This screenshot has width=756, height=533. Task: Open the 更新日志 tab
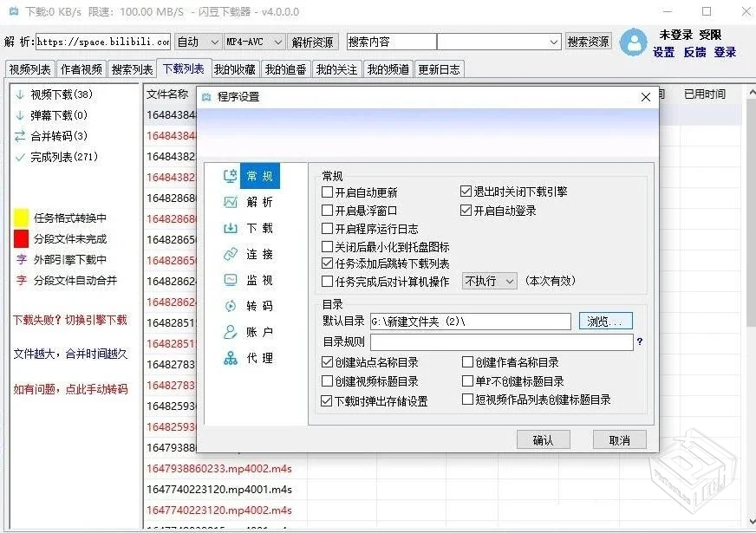[x=440, y=68]
